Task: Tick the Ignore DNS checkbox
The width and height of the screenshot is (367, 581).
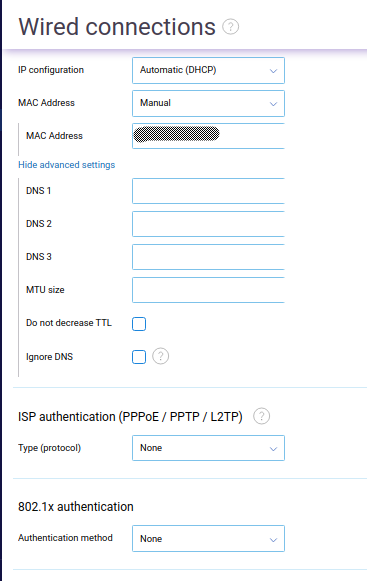Action: [x=139, y=357]
